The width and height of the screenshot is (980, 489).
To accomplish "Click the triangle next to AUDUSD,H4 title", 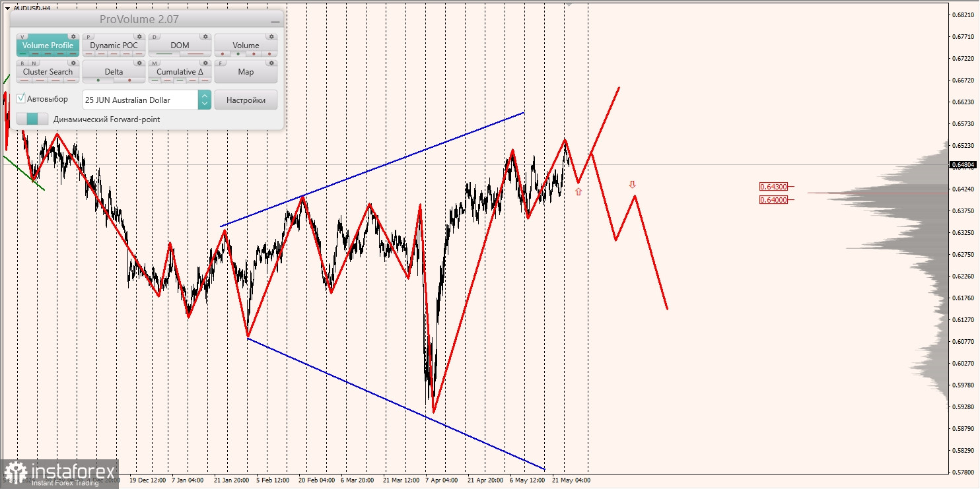I will point(7,8).
